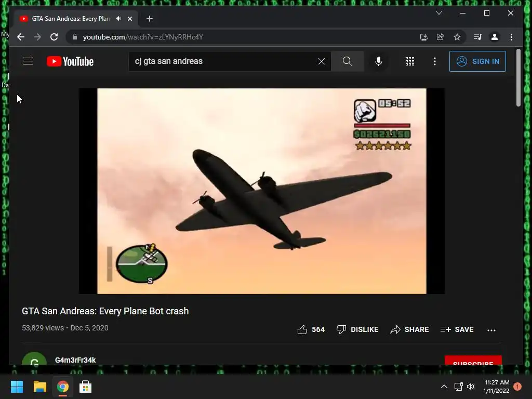Click '53,829 views' text

point(43,328)
